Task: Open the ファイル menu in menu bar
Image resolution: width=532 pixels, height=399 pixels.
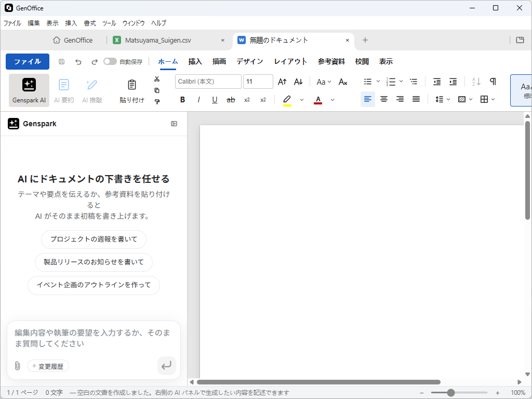Action: 12,23
